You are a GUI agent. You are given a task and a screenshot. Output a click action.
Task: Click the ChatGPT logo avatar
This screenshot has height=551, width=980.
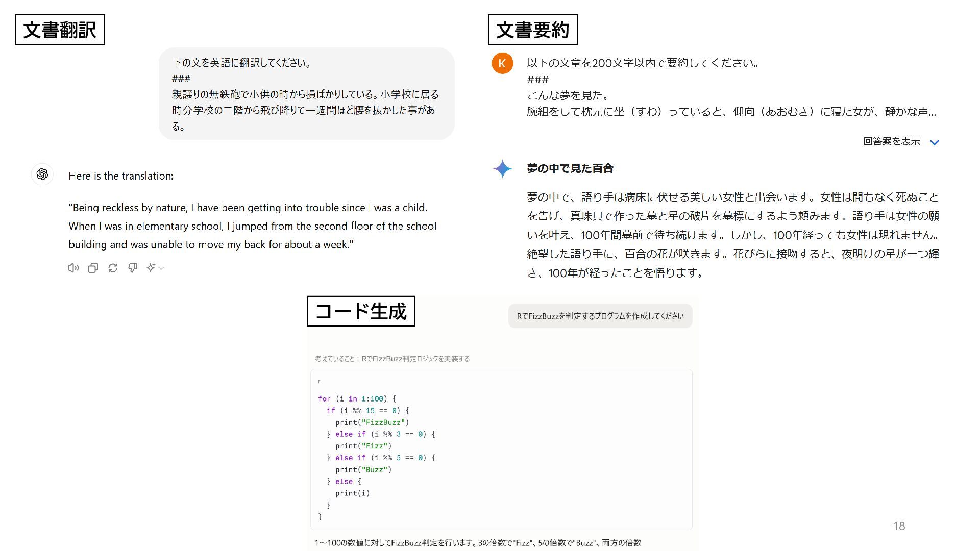click(x=42, y=174)
